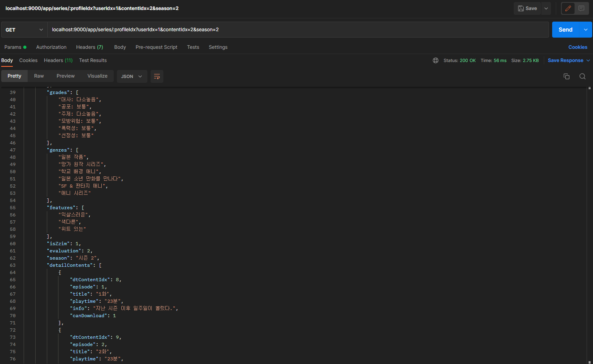Image resolution: width=593 pixels, height=364 pixels.
Task: Open the JSON format dropdown
Action: (x=132, y=76)
